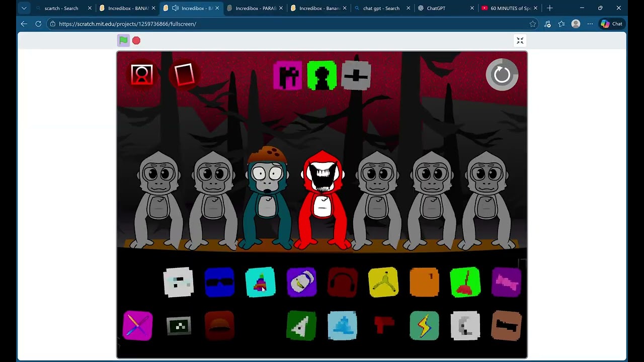This screenshot has width=644, height=362.
Task: Pick the light blue pile sound icon
Action: point(343,326)
